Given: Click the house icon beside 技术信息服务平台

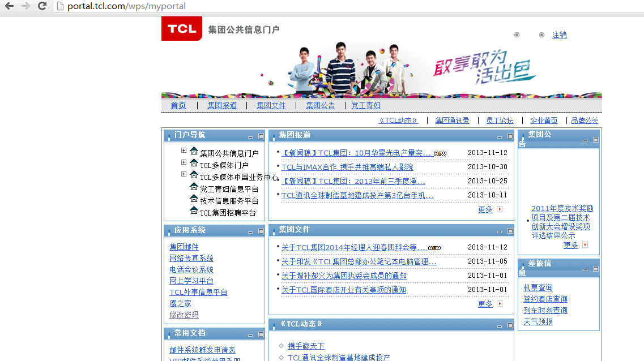Looking at the screenshot, I should pyautogui.click(x=194, y=199).
